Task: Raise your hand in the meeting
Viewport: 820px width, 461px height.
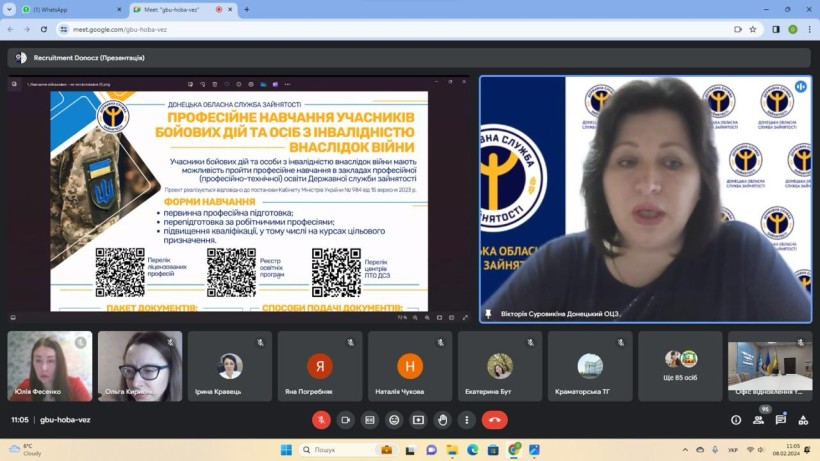Action: click(443, 420)
